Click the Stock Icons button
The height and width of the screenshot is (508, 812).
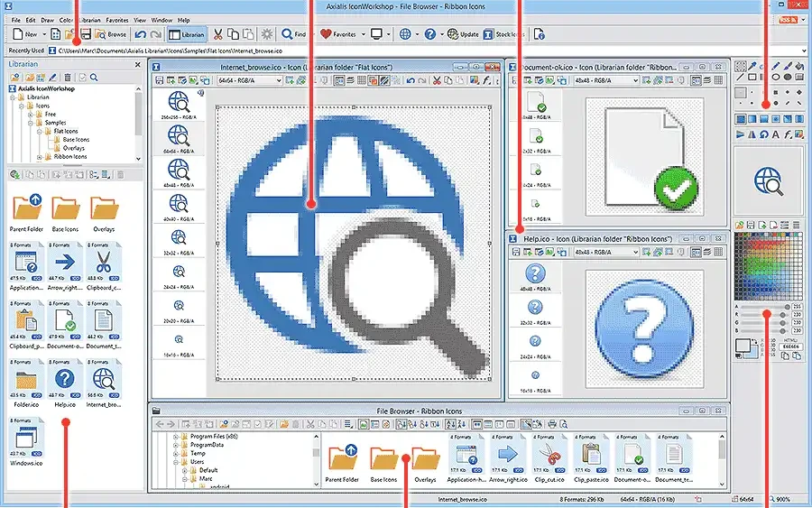(503, 34)
